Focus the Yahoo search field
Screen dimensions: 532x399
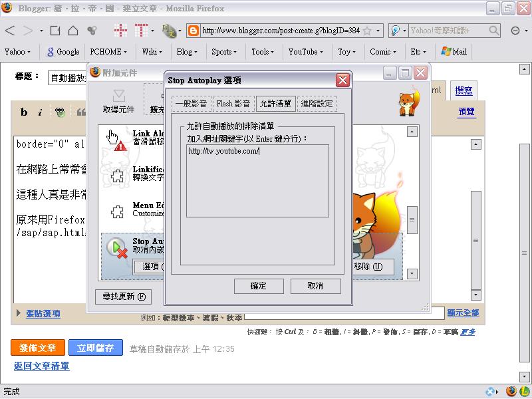click(x=448, y=31)
